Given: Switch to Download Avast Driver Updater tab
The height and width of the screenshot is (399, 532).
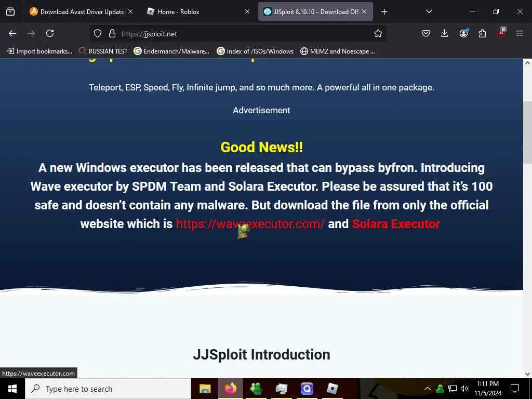Looking at the screenshot, I should (x=81, y=11).
